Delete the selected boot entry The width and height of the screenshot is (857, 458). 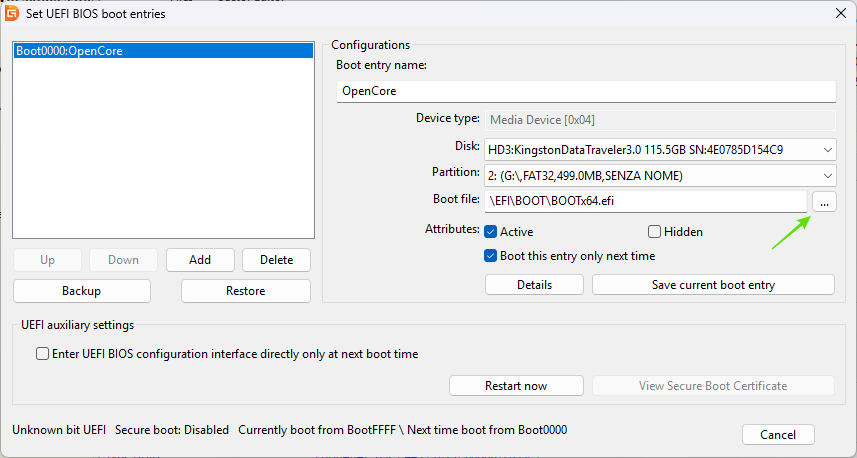tap(277, 260)
